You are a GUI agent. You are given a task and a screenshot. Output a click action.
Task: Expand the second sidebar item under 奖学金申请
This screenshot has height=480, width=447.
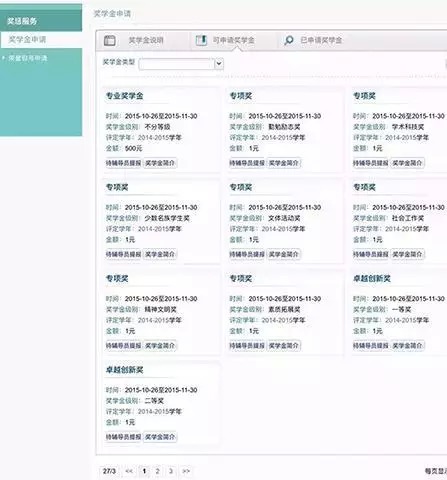pyautogui.click(x=28, y=58)
